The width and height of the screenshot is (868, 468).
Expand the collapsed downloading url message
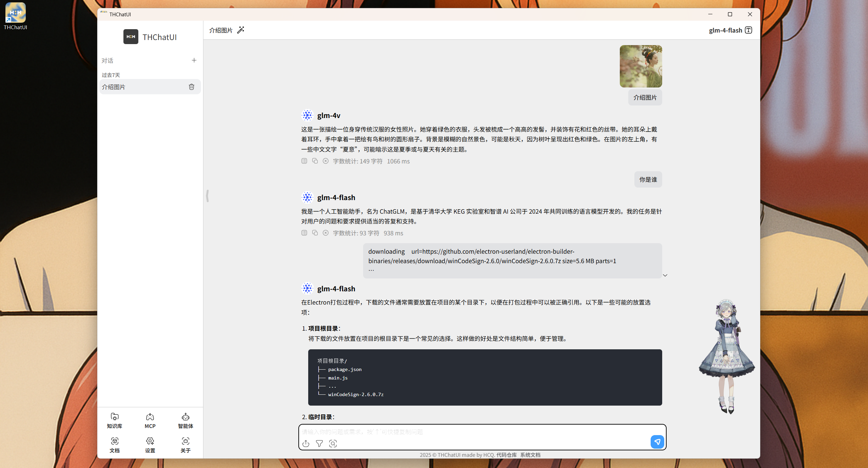click(665, 275)
